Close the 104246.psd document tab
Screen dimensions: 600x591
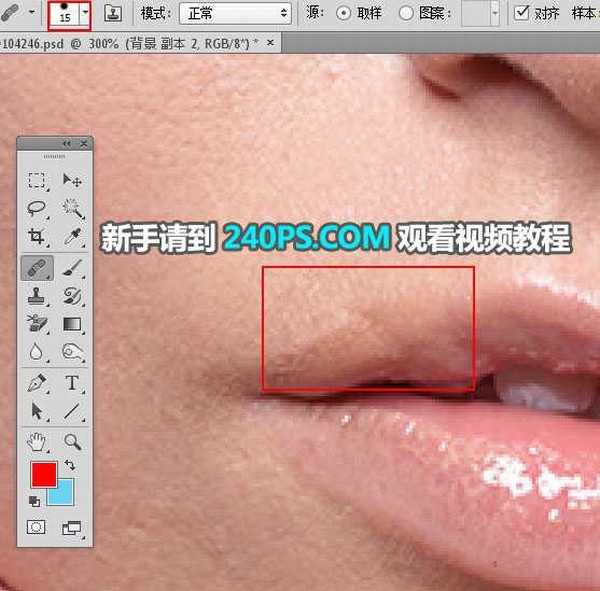(x=271, y=43)
